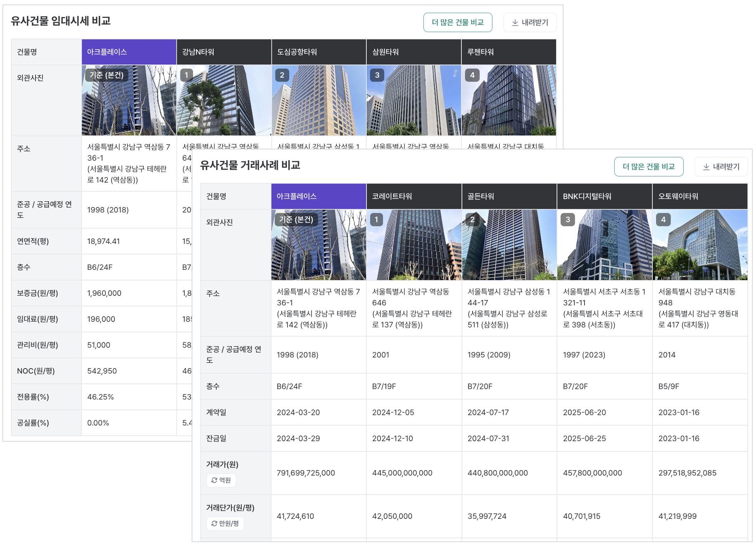Select 삼원타워 column header
Screen dimensions: 756x547
click(x=414, y=52)
